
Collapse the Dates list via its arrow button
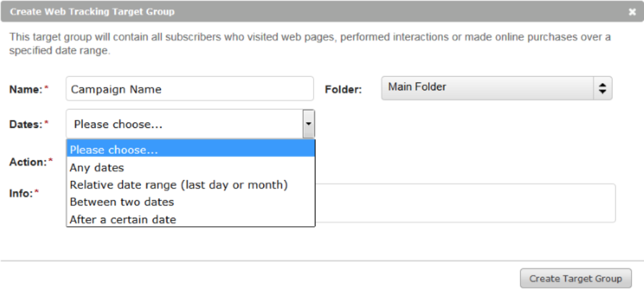tap(308, 124)
